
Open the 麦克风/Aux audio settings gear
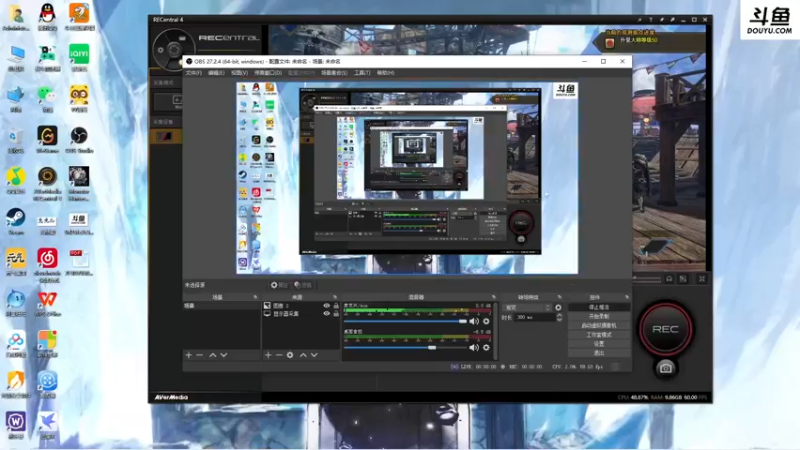pos(486,321)
